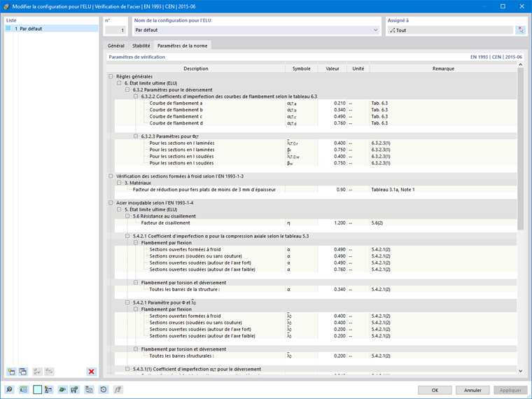Click the invert selection checkmarks icon
532x399 pixels.
49,372
